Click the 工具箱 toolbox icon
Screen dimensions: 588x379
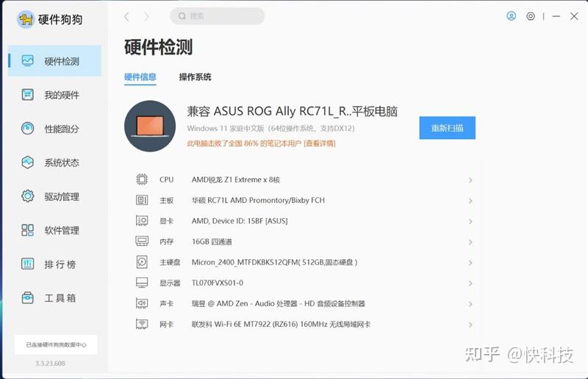pos(28,298)
